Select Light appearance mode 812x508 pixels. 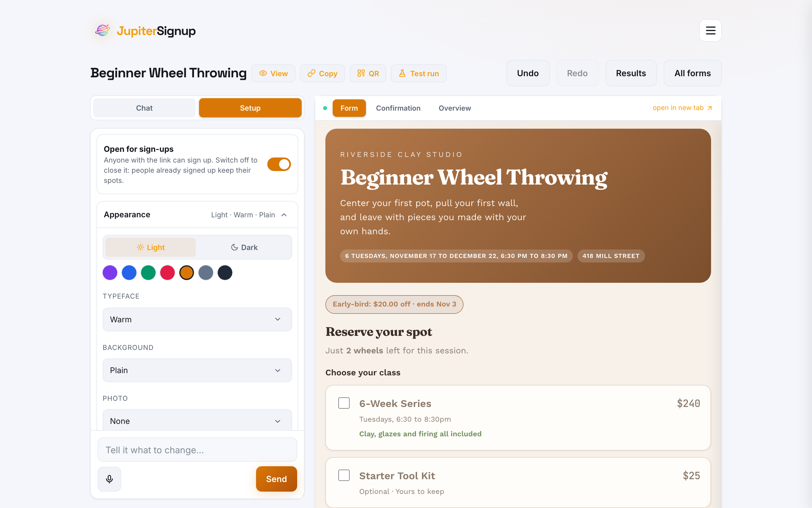point(150,247)
